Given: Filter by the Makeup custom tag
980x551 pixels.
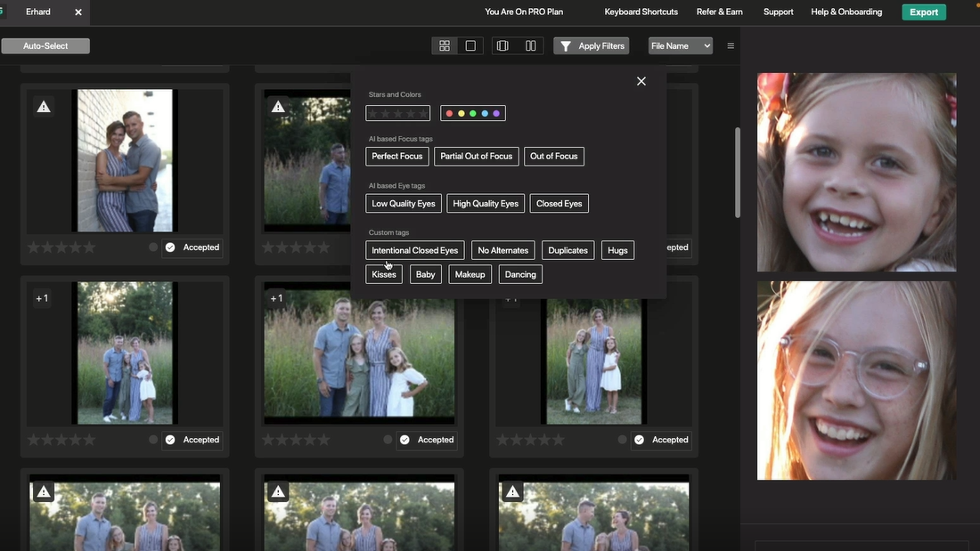Looking at the screenshot, I should (470, 274).
